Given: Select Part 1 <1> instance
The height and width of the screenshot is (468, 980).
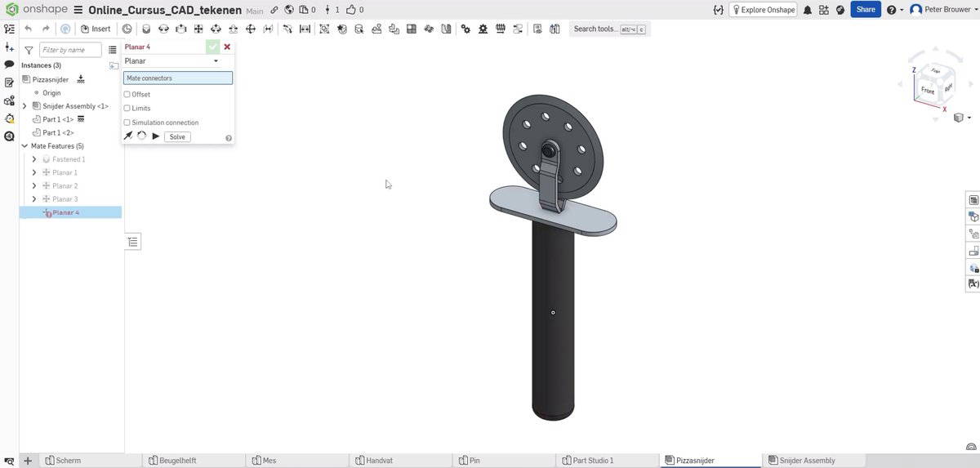Looking at the screenshot, I should point(58,119).
